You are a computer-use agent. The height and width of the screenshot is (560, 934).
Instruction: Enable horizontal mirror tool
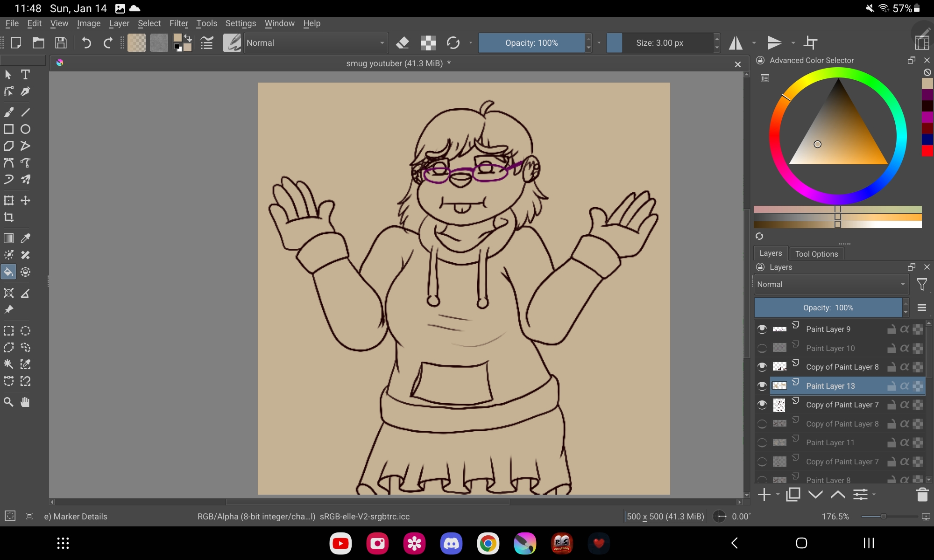click(x=736, y=43)
